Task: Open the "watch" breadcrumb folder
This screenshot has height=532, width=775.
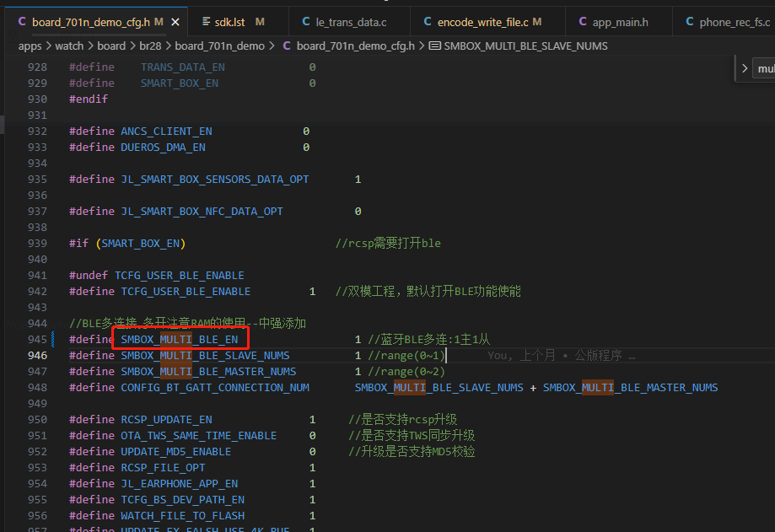Action: tap(69, 46)
